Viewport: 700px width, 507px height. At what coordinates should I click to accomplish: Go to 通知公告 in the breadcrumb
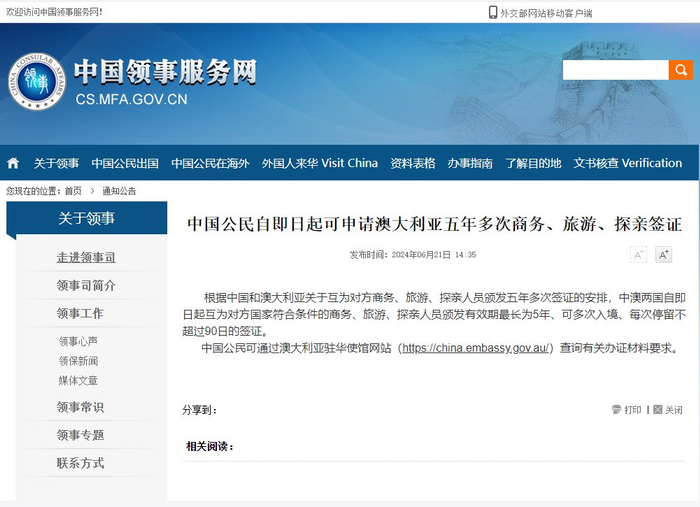pos(119,191)
